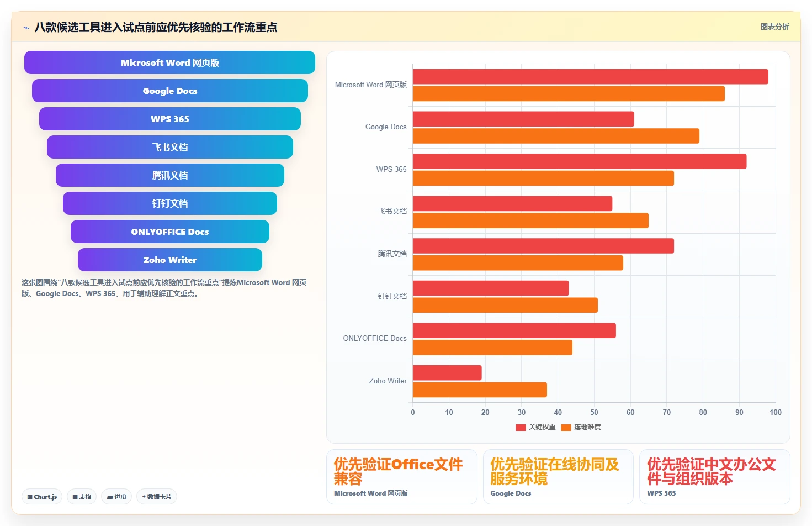812x526 pixels.
Task: Click the description paragraph under the funnel
Action: [x=164, y=288]
